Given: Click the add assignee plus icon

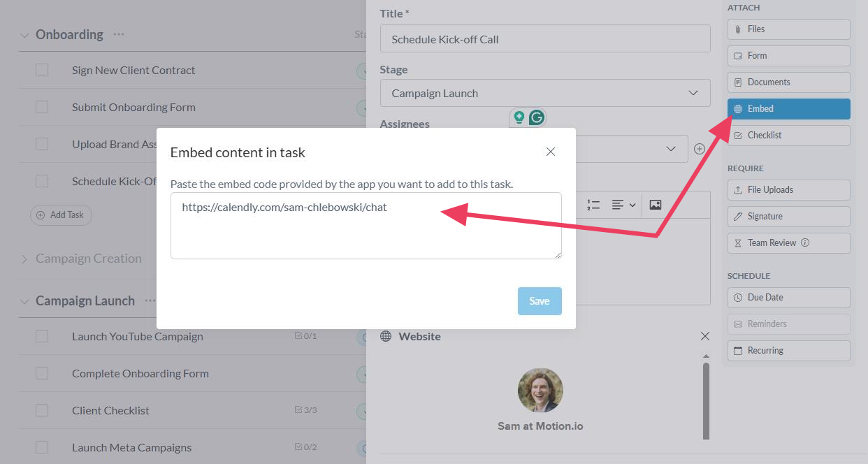Looking at the screenshot, I should pyautogui.click(x=699, y=149).
